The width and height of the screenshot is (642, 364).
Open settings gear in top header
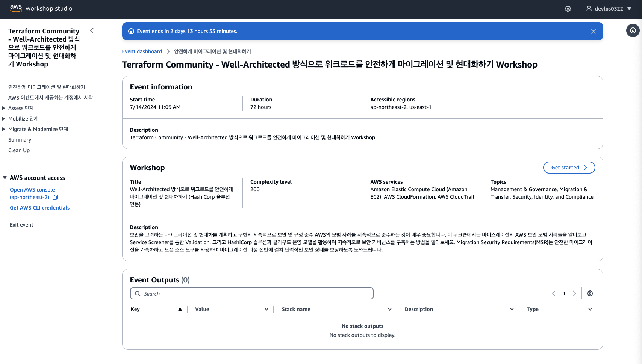click(568, 9)
